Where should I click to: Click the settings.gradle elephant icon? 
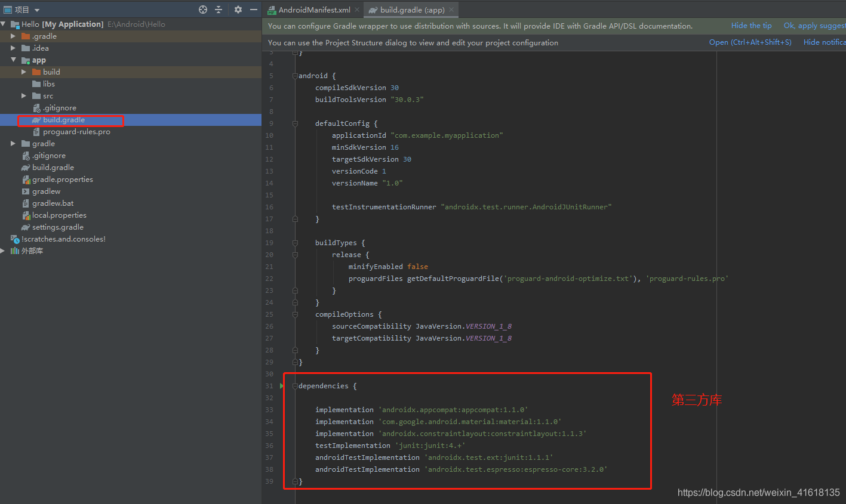tap(26, 227)
